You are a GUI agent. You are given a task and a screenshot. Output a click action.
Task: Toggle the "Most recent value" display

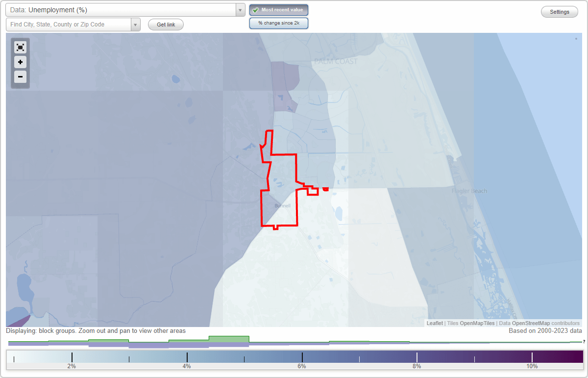(x=278, y=9)
